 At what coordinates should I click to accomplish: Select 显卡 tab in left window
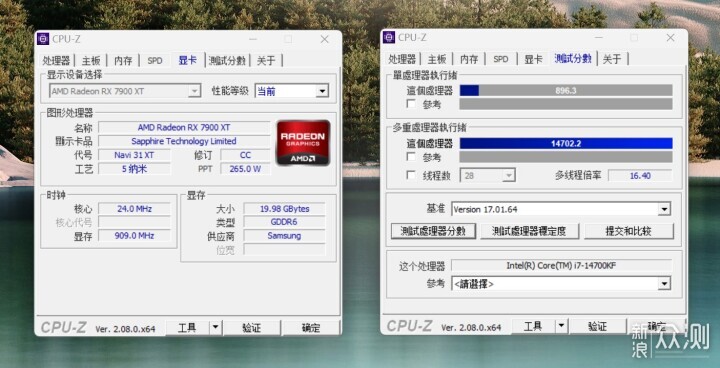coord(188,60)
